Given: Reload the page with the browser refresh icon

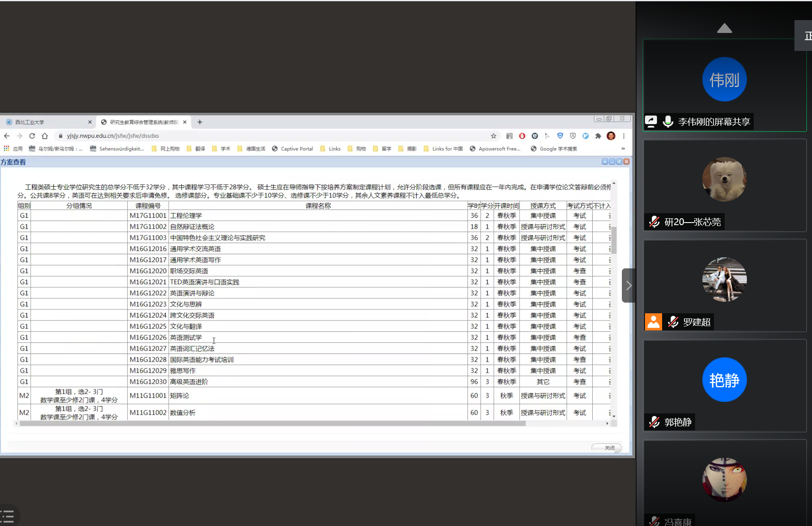Looking at the screenshot, I should click(32, 136).
